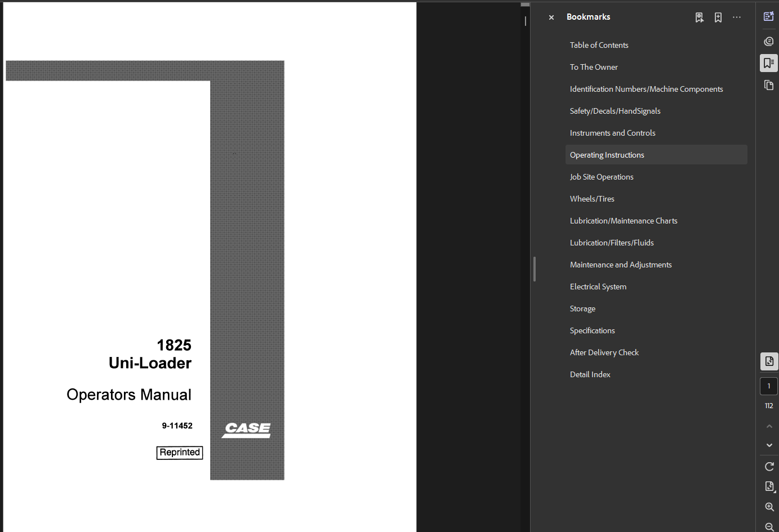Click the Operators Manual title text

coord(129,395)
